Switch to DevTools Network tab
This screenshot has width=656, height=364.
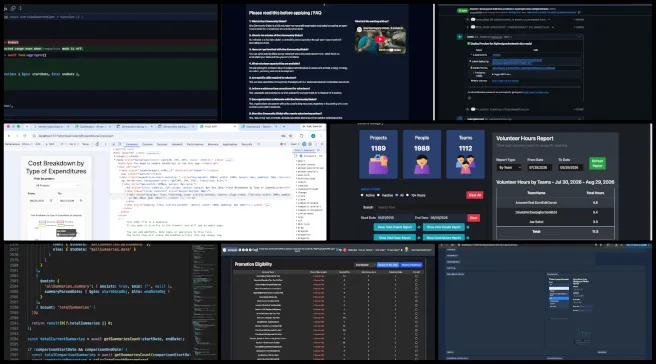click(177, 144)
